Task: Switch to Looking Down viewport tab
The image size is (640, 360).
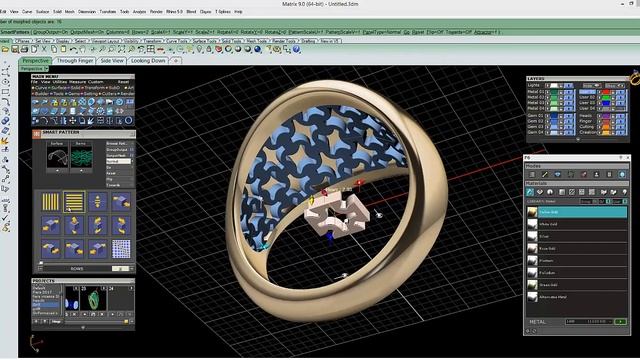Action: (148, 60)
